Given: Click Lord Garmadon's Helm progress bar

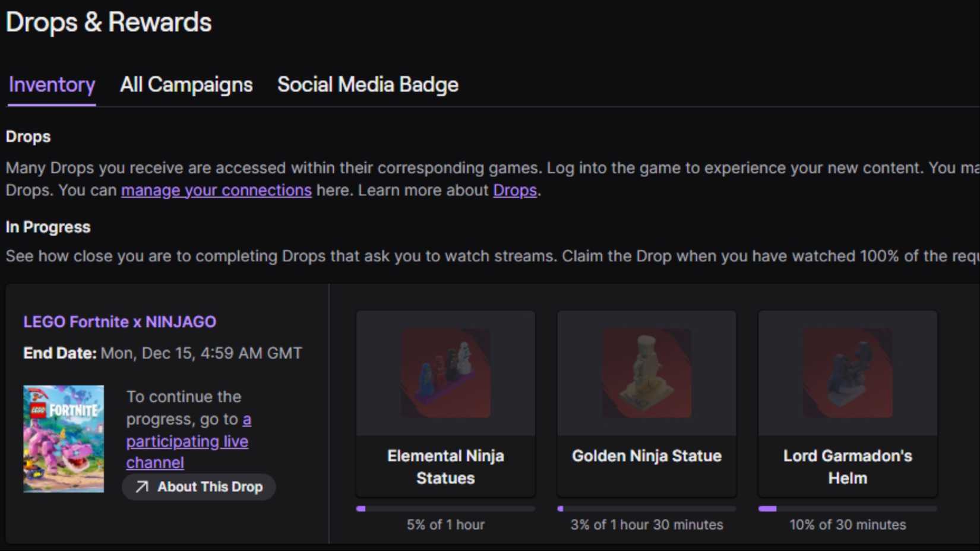Looking at the screenshot, I should [x=848, y=508].
